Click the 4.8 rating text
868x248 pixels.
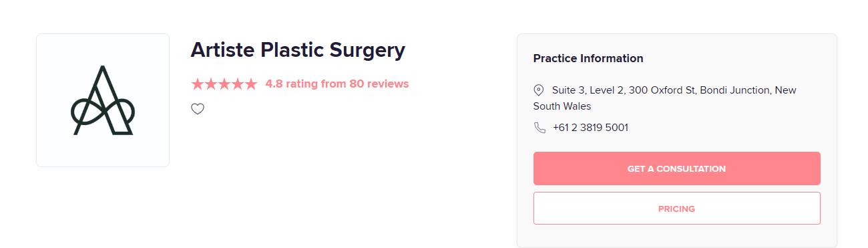point(291,84)
